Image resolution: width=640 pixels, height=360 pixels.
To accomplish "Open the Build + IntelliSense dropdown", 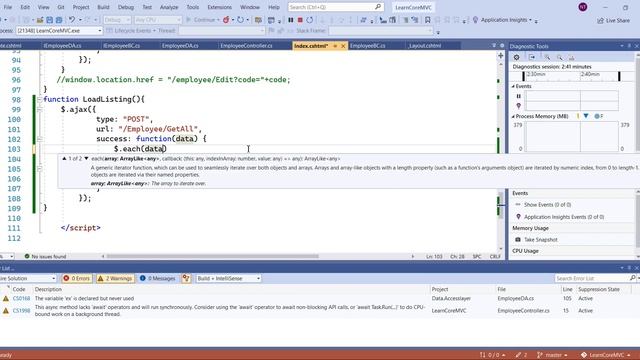I will tap(228, 278).
